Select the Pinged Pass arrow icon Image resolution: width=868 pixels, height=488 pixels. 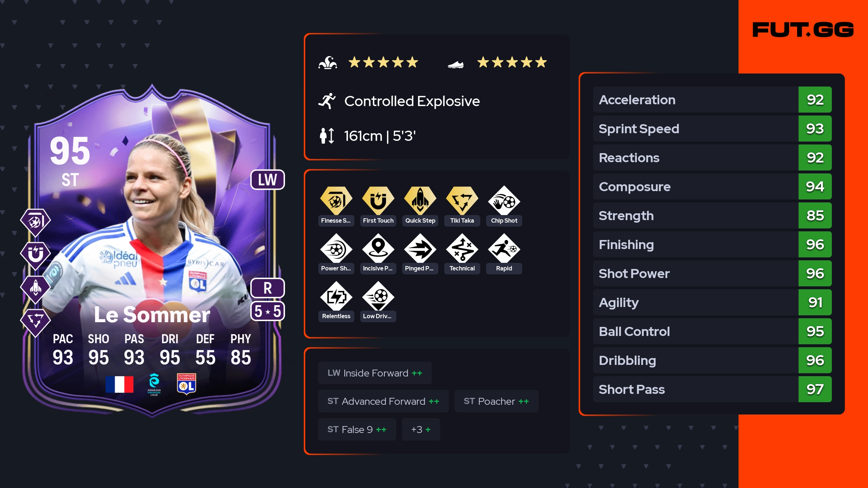coord(420,248)
